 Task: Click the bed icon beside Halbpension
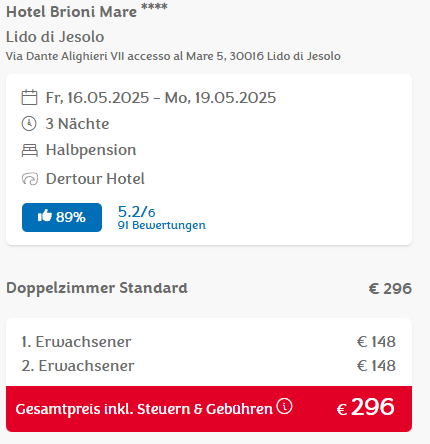point(30,150)
